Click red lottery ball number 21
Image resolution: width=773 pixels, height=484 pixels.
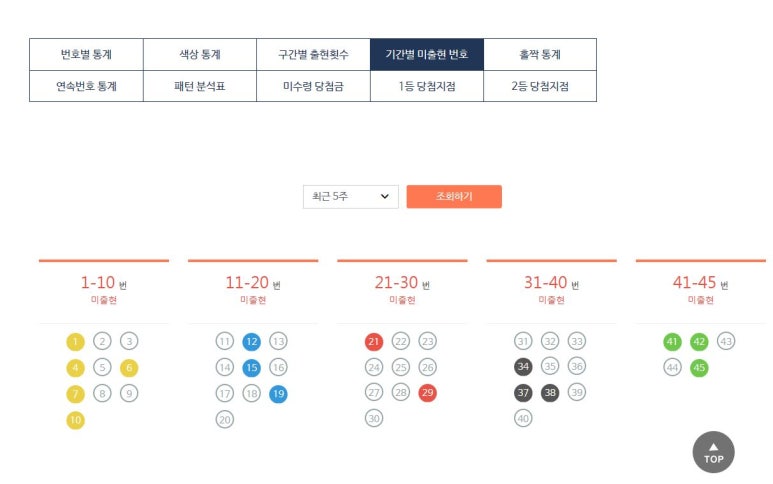[374, 341]
